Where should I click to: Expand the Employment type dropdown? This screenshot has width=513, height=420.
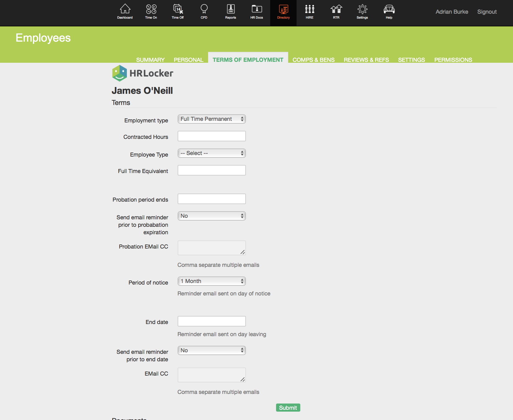[211, 119]
